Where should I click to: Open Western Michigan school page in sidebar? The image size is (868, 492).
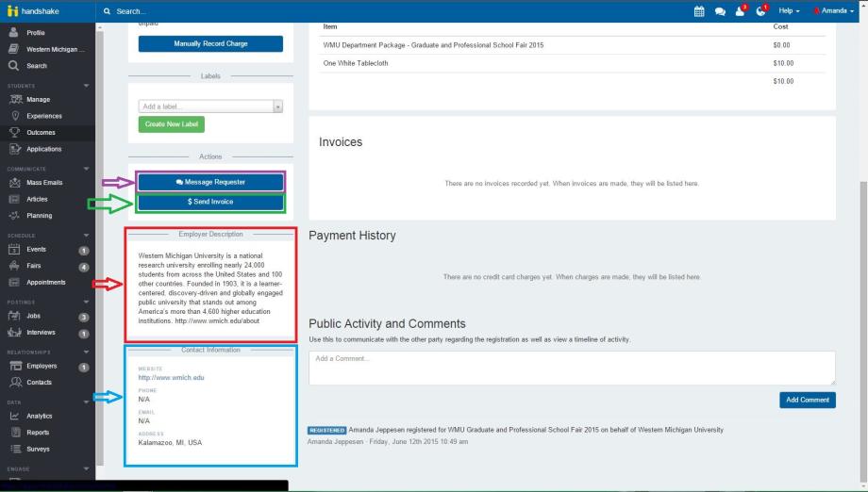pyautogui.click(x=47, y=49)
